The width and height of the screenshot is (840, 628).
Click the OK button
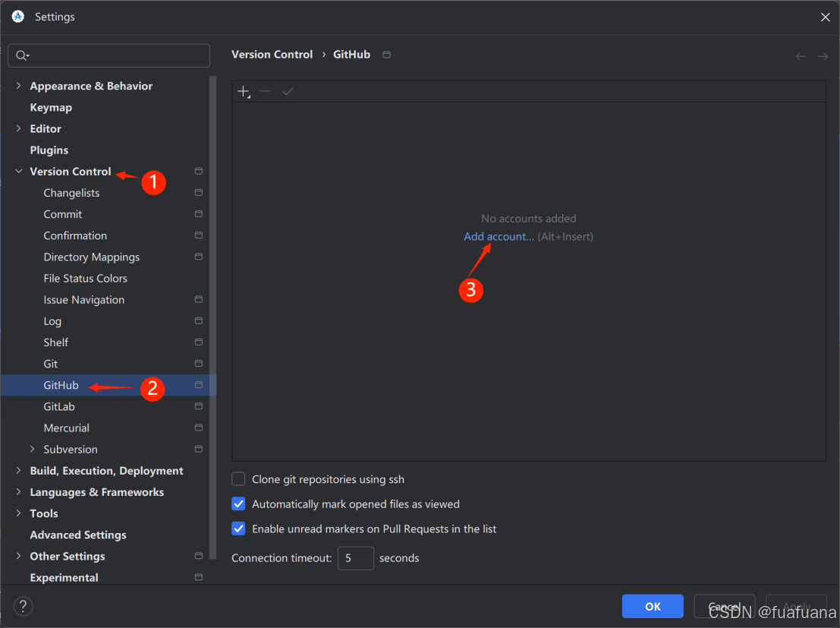tap(652, 606)
